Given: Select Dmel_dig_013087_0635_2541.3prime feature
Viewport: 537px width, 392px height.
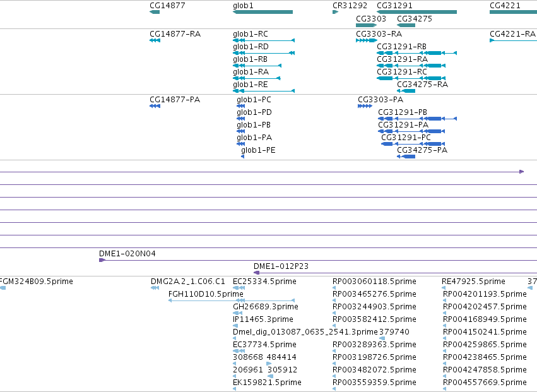Looking at the screenshot, I should (235, 338).
